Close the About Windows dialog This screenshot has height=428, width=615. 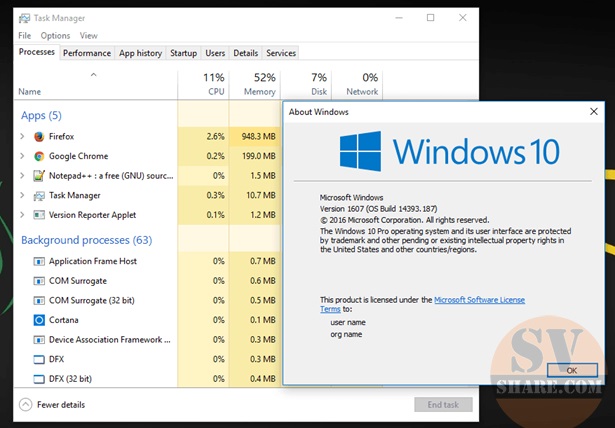coord(594,112)
